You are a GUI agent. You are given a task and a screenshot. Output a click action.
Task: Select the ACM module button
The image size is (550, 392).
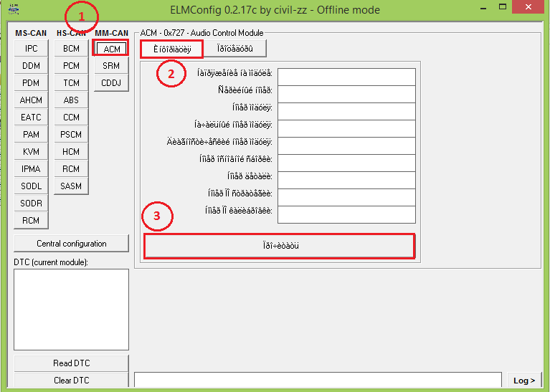111,49
